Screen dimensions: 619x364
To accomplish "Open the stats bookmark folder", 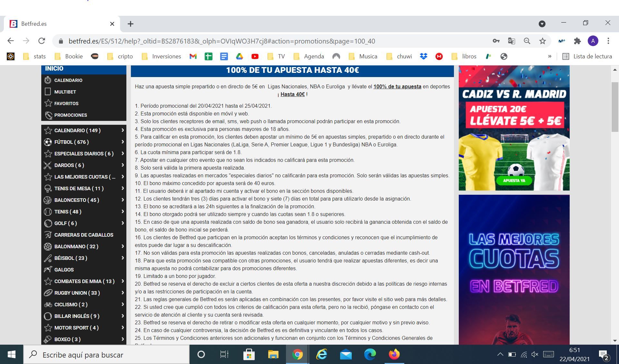I will (x=34, y=56).
